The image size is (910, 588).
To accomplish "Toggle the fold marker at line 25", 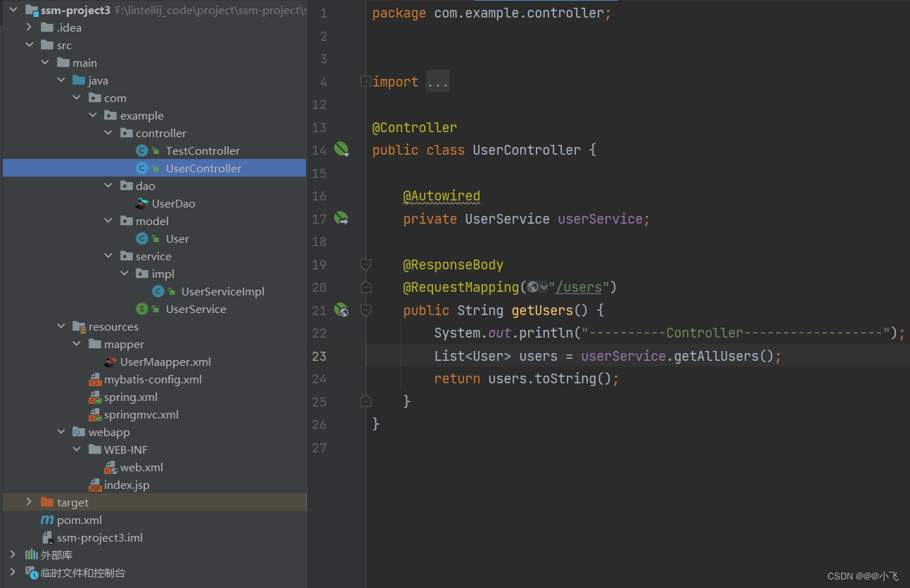I will tap(366, 400).
